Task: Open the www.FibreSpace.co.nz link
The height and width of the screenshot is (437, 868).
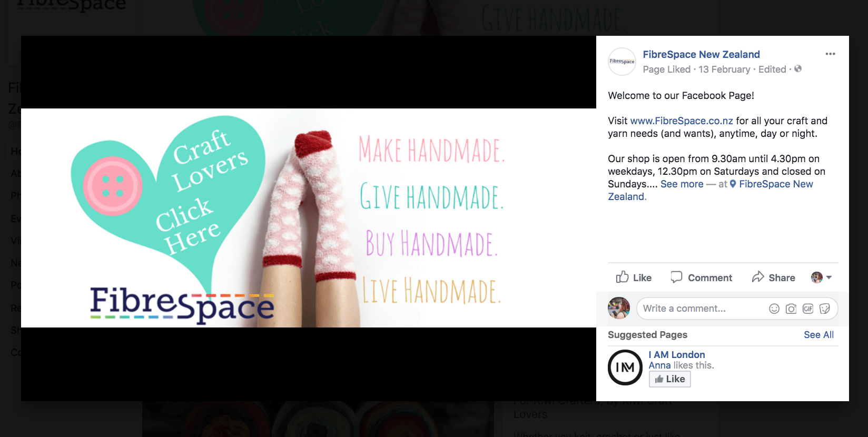Action: point(682,121)
